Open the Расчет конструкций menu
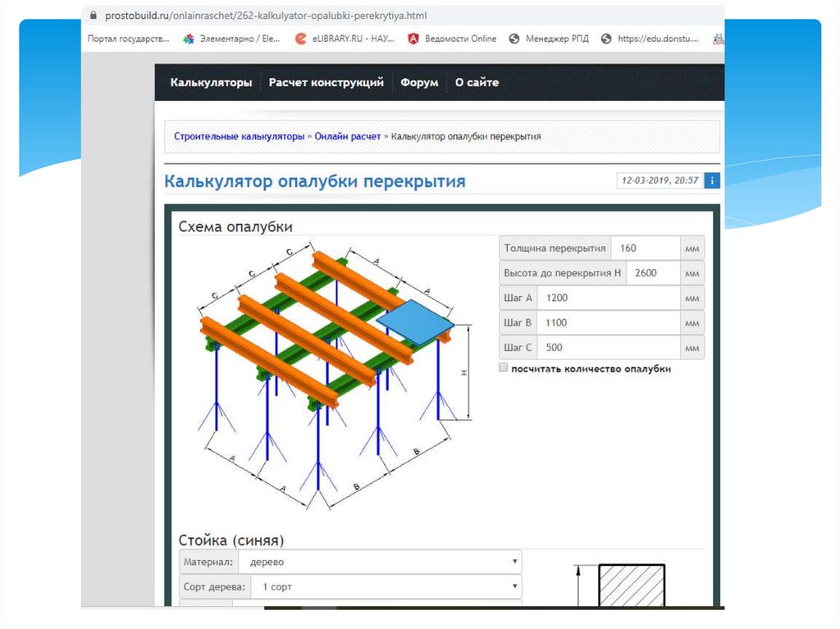The height and width of the screenshot is (629, 840). (x=326, y=83)
